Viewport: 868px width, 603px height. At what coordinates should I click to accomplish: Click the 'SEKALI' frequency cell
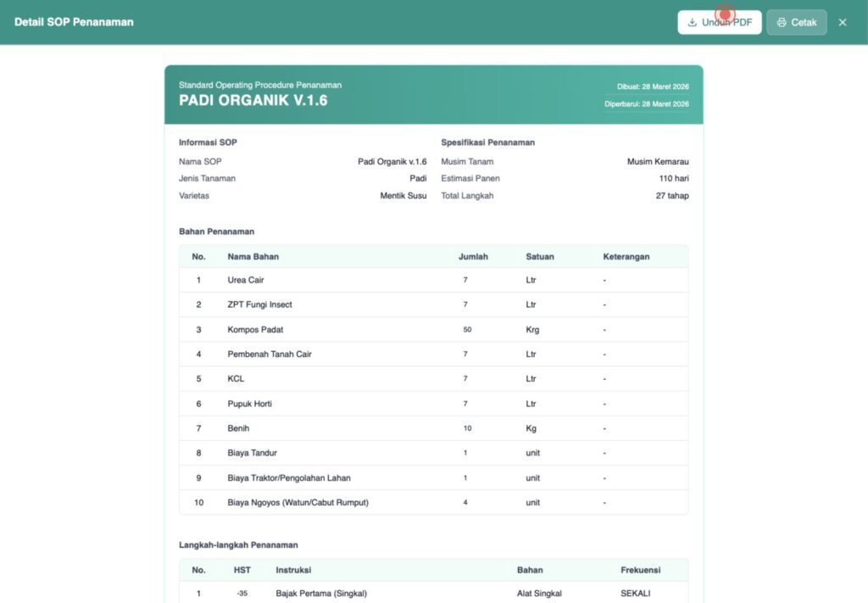pos(636,594)
